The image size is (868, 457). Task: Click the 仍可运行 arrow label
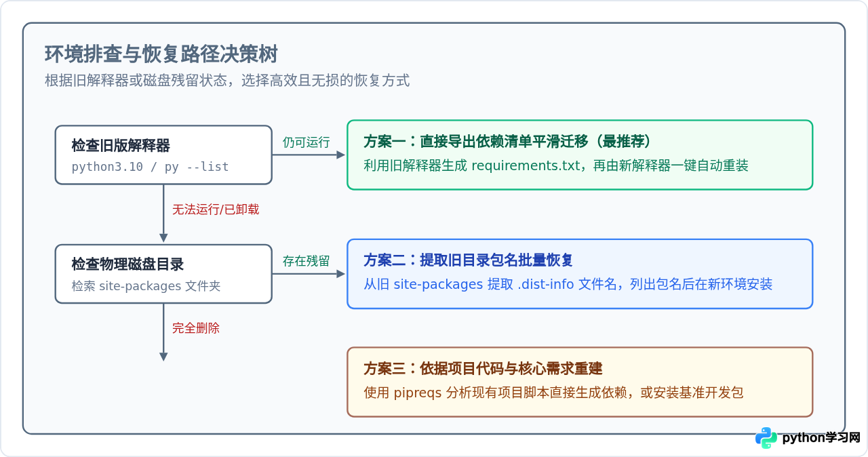point(307,142)
